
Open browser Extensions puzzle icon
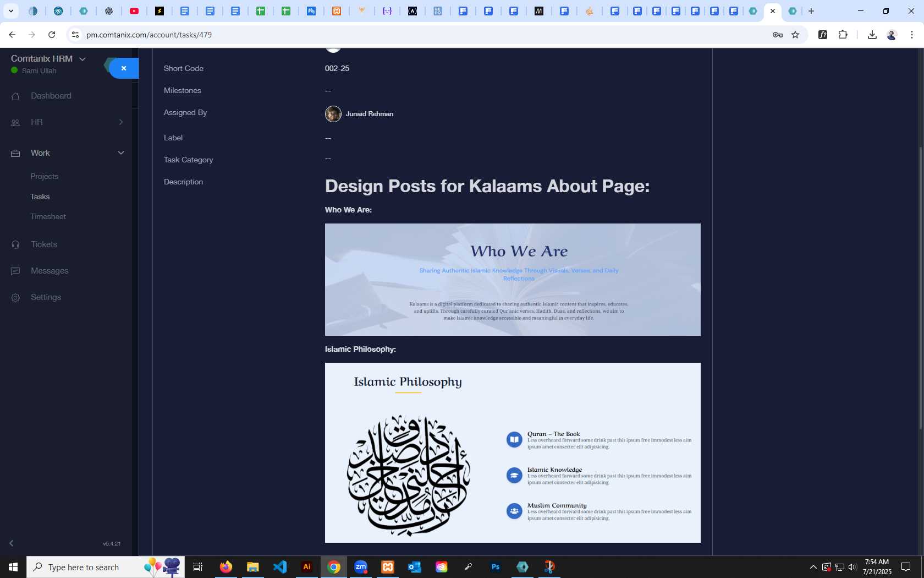[843, 35]
